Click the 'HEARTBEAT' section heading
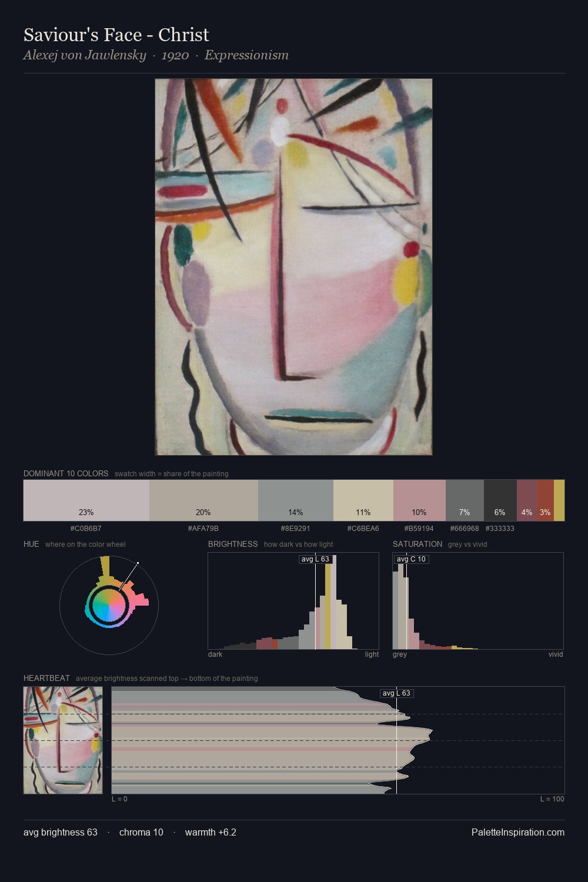The image size is (588, 882). (46, 678)
